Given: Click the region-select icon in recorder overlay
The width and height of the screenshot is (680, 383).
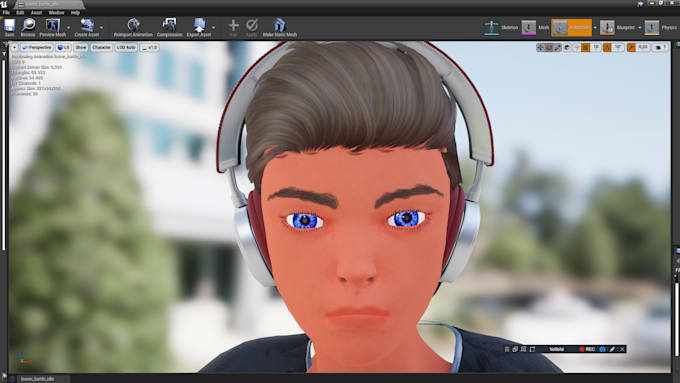Looking at the screenshot, I should 523,349.
